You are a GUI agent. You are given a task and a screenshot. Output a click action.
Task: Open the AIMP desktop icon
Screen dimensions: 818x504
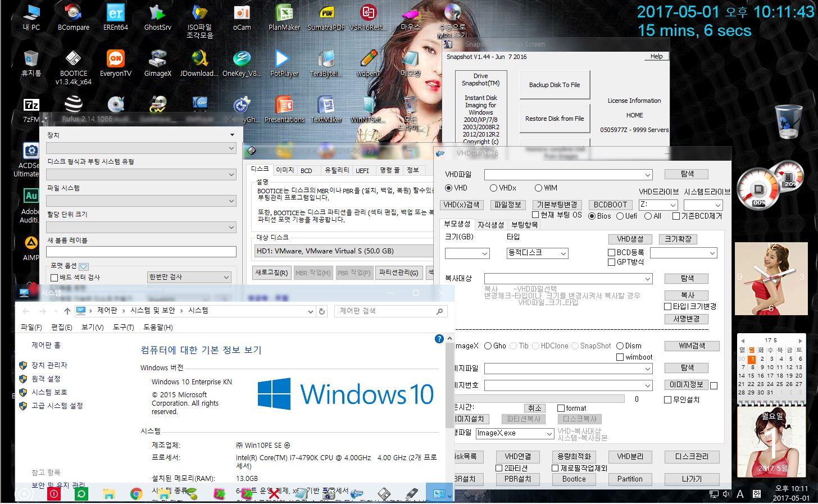pyautogui.click(x=31, y=247)
